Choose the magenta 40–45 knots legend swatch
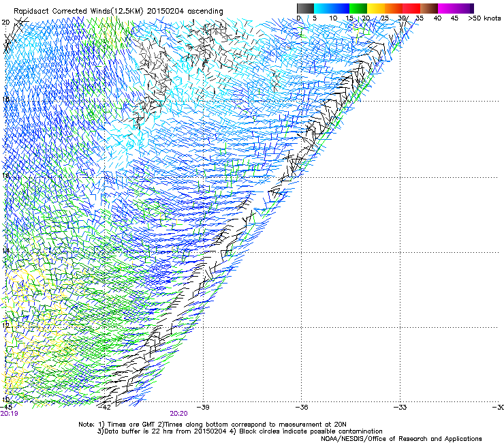This screenshot has height=443, width=504. (x=447, y=8)
